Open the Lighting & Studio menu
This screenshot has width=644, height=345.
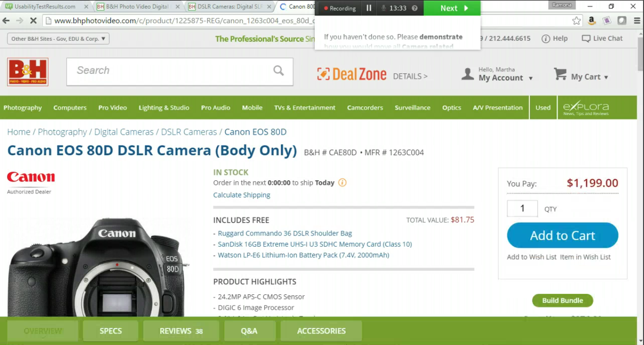(164, 108)
